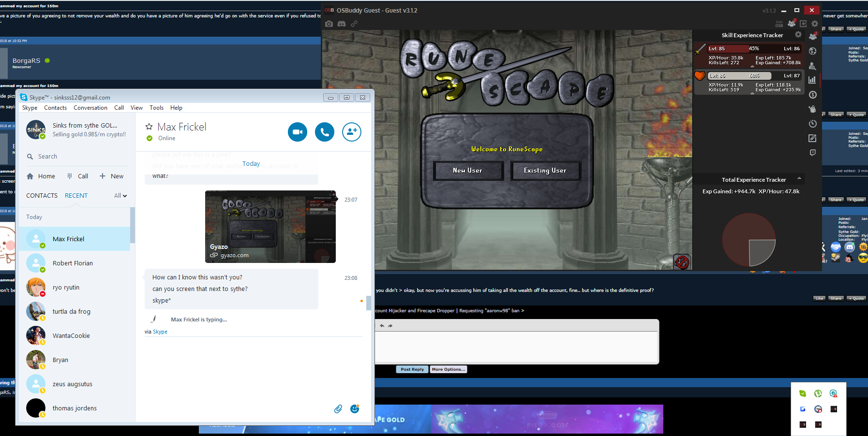Collapse the Total Experience Tracker panel
Viewport: 868px width, 436px height.
799,178
